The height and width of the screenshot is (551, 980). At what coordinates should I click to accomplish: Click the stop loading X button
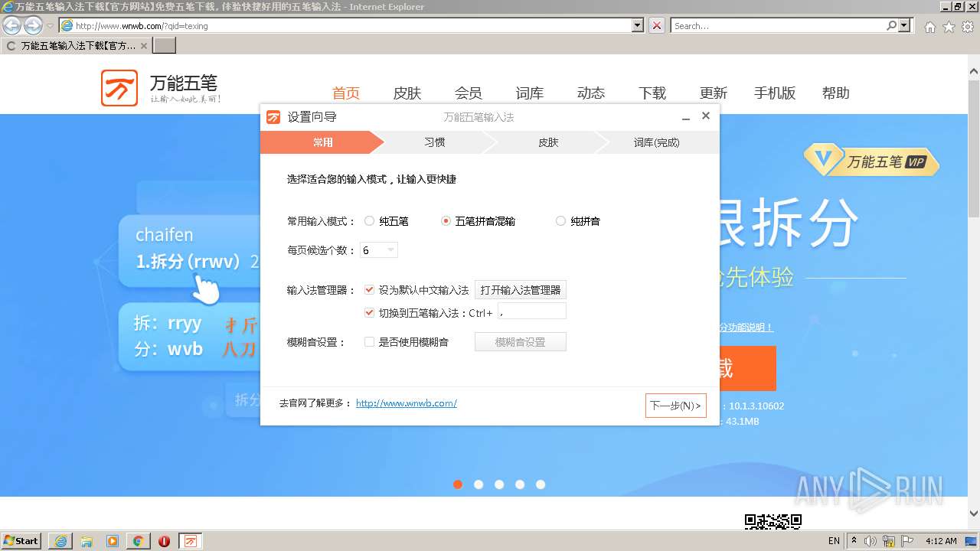pyautogui.click(x=657, y=25)
